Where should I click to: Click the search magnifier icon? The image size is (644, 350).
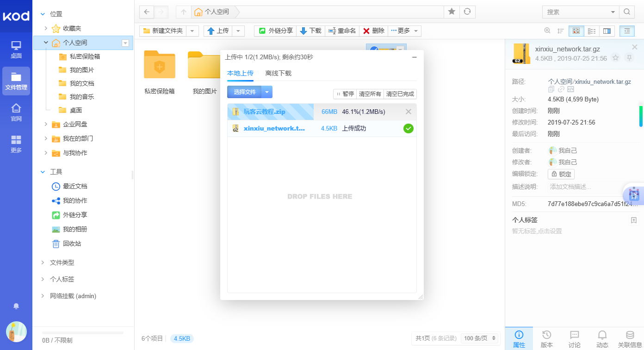627,12
